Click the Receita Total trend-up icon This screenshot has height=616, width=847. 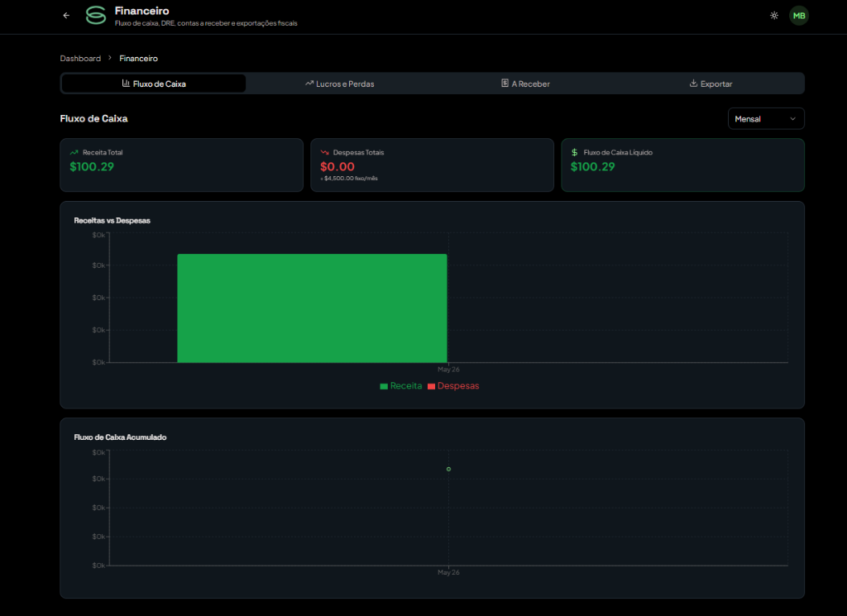74,152
